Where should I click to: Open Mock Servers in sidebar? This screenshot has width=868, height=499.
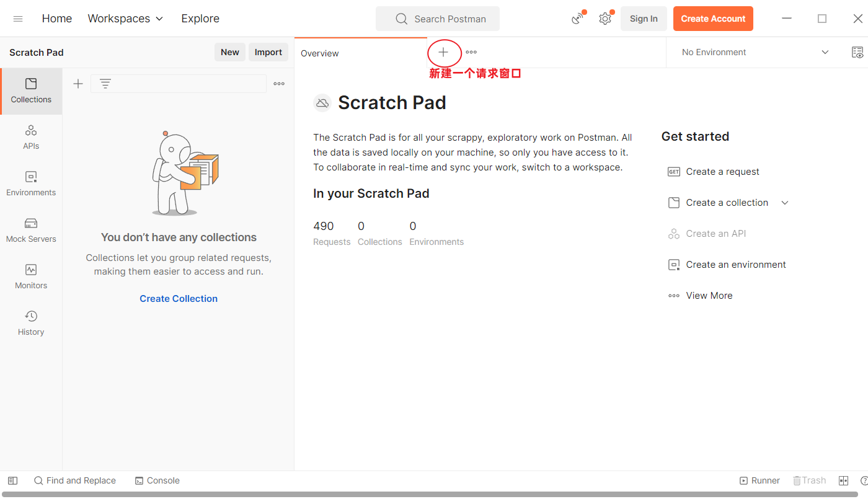click(31, 230)
